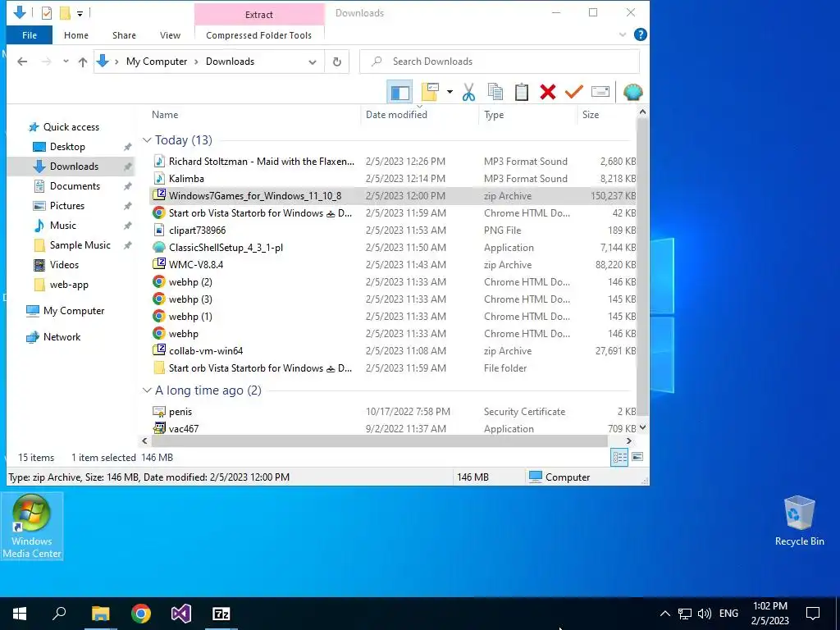Select Pictures in the navigation pane
The width and height of the screenshot is (840, 630).
tap(67, 206)
